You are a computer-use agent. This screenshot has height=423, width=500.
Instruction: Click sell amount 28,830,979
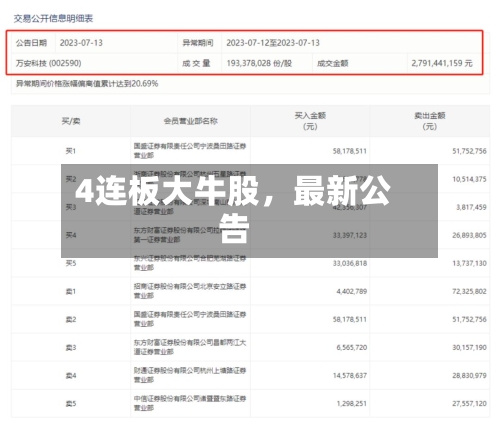point(469,376)
